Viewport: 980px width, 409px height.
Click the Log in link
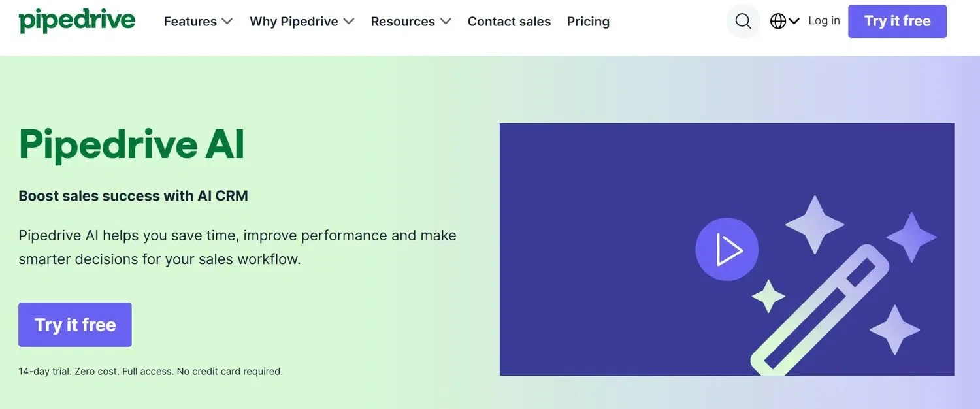click(824, 20)
